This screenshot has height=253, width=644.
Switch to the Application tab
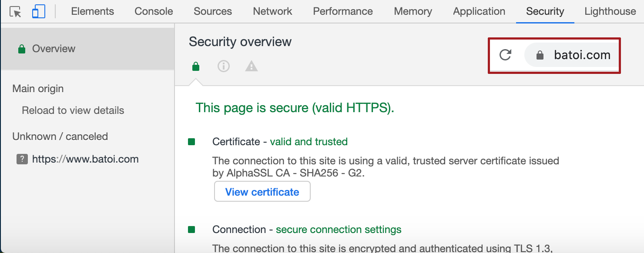pos(479,12)
